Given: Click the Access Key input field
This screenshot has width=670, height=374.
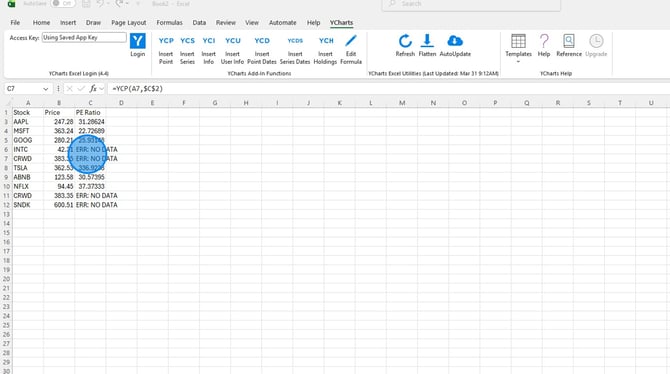Looking at the screenshot, I should click(84, 38).
